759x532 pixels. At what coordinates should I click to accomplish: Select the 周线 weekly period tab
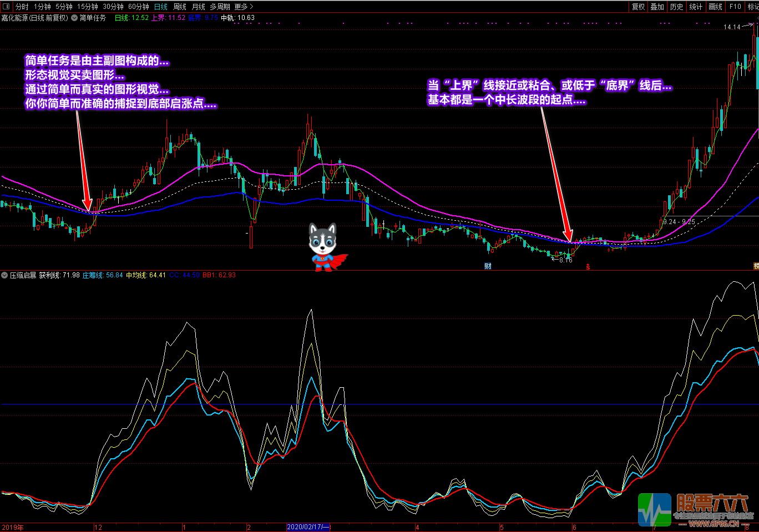[180, 7]
